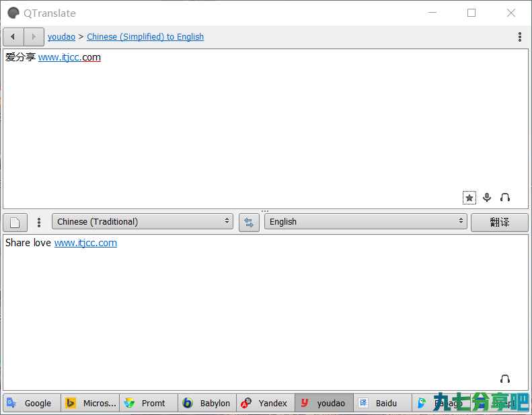Switch to the Promt translation tab
Screen dimensions: 532x415
coord(149,403)
